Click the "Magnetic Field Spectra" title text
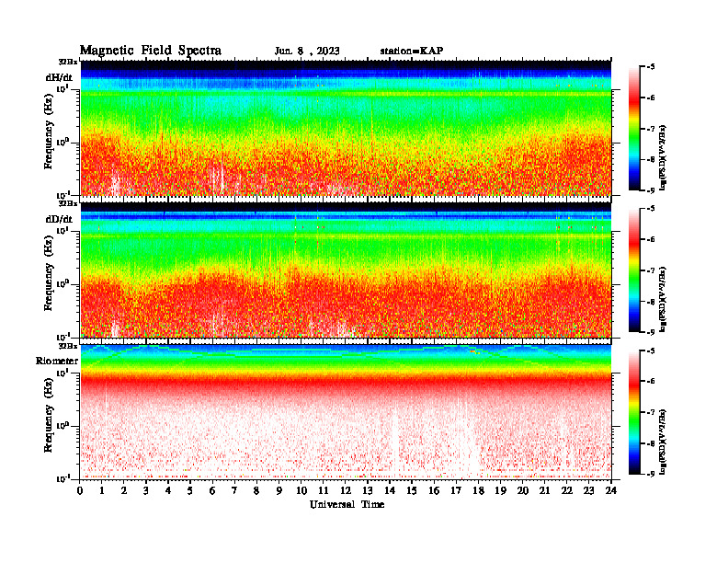Viewport: 728px width, 563px height. (x=151, y=51)
